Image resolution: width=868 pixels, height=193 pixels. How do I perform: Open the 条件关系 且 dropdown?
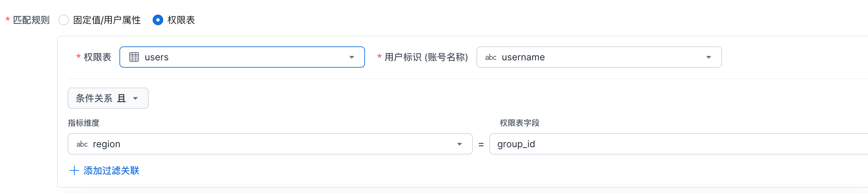(x=108, y=98)
